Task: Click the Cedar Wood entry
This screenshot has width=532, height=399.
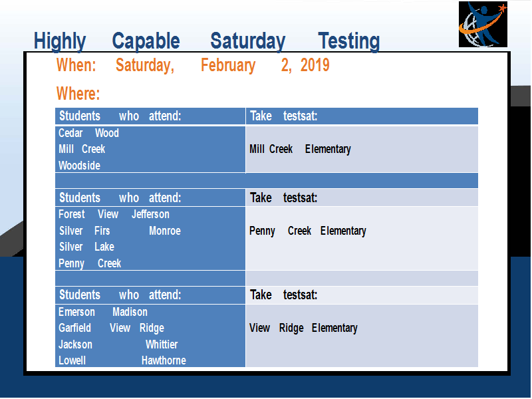Action: click(x=88, y=133)
